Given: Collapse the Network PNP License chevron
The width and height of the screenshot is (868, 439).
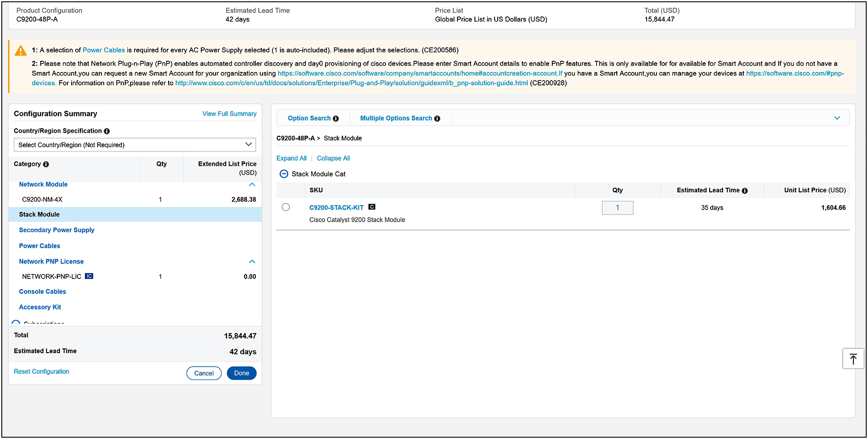Looking at the screenshot, I should pyautogui.click(x=252, y=262).
